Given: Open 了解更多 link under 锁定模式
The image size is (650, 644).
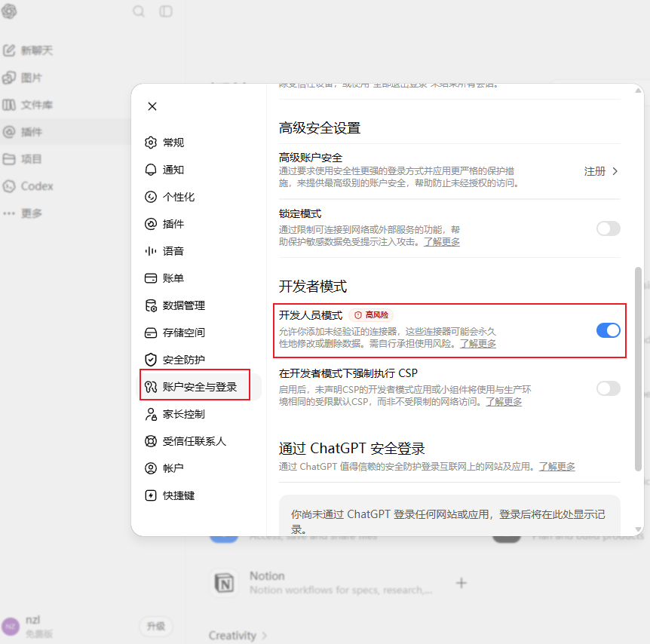Looking at the screenshot, I should coord(441,242).
